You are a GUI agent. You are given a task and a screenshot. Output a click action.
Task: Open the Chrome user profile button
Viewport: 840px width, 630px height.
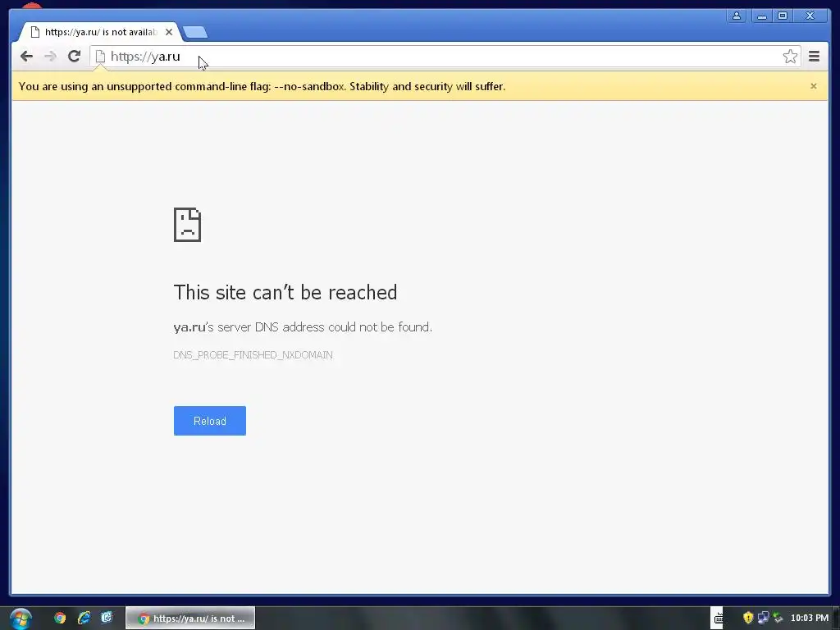[737, 16]
